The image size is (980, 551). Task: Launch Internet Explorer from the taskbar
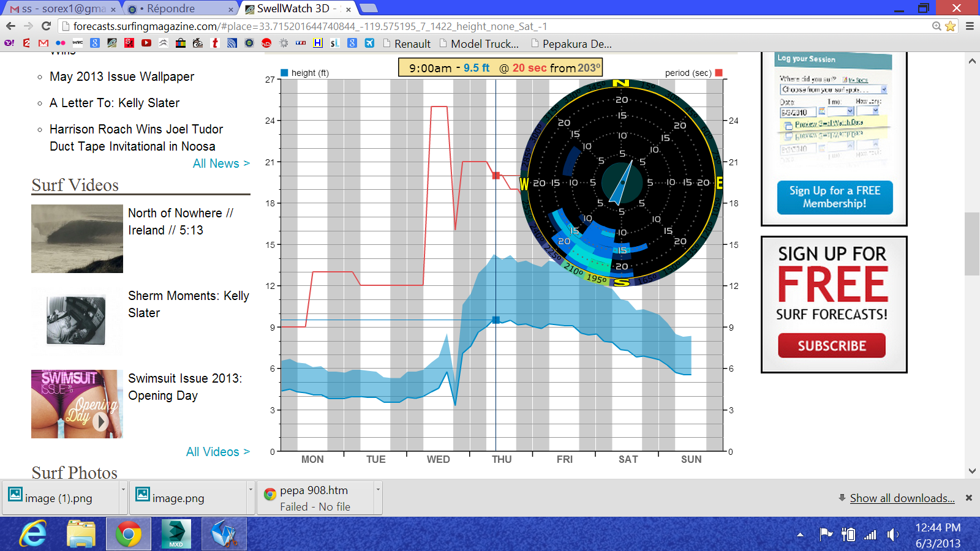[33, 534]
